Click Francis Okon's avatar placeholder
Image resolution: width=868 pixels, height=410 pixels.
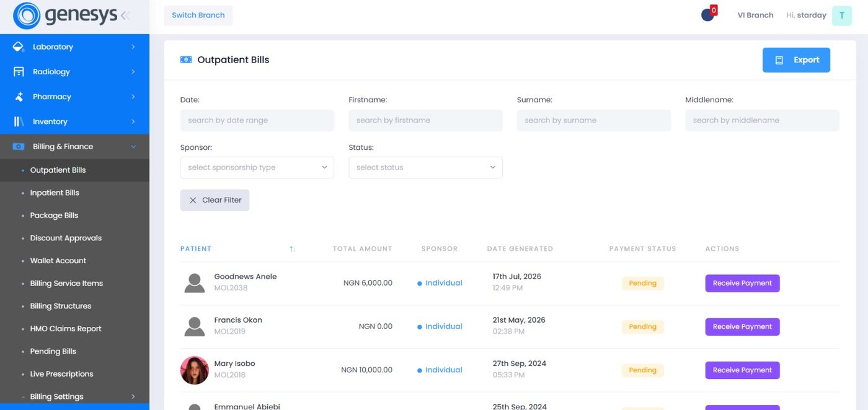click(x=195, y=326)
